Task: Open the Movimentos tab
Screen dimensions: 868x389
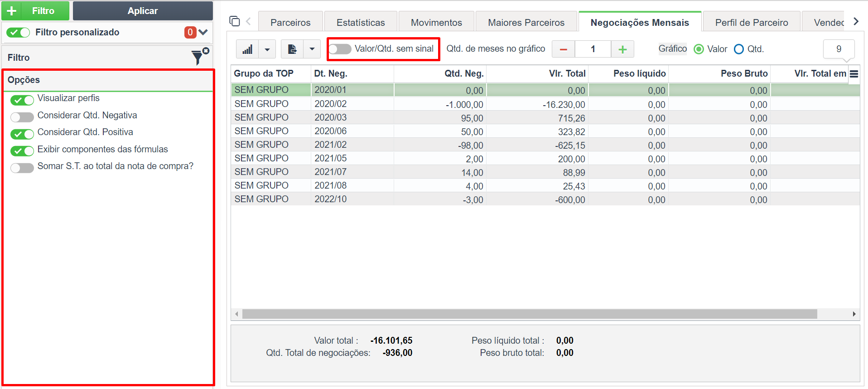Action: 436,22
